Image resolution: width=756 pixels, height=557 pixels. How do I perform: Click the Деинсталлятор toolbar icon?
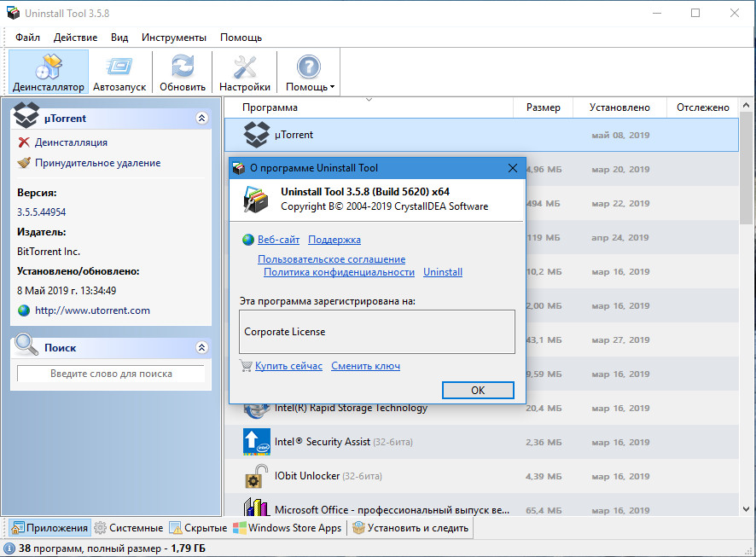(49, 73)
